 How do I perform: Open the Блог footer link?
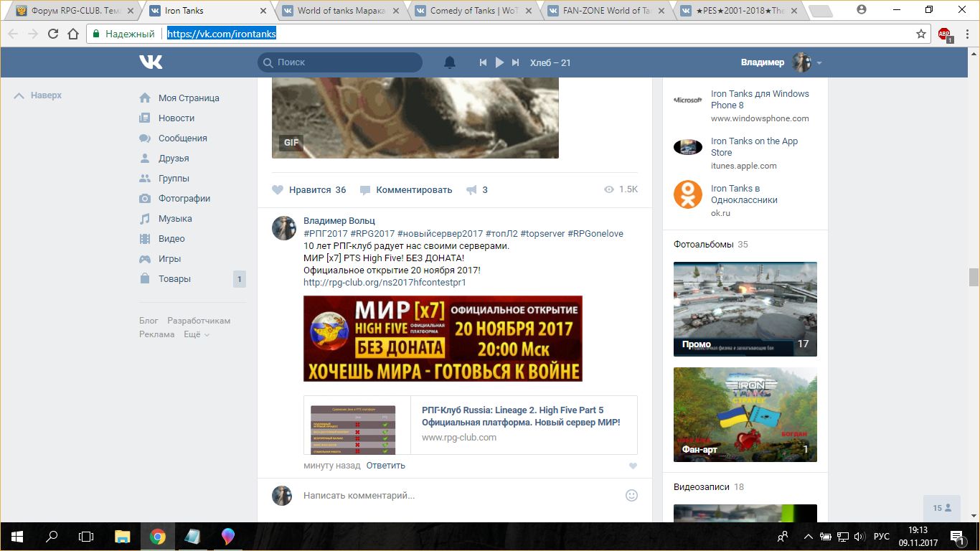[x=149, y=321]
